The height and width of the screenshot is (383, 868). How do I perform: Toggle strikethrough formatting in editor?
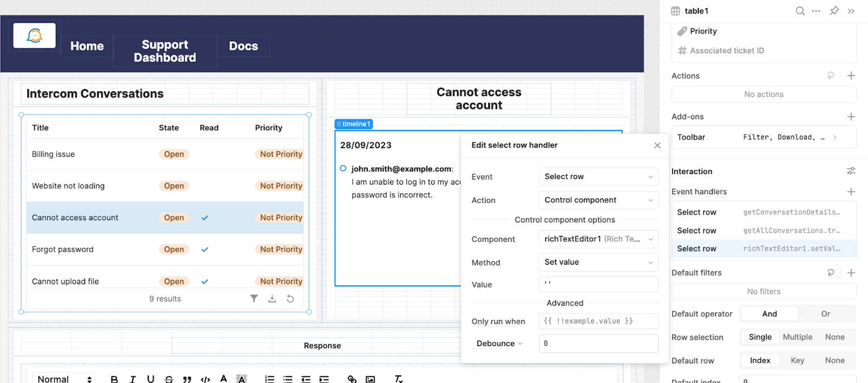pos(169,379)
